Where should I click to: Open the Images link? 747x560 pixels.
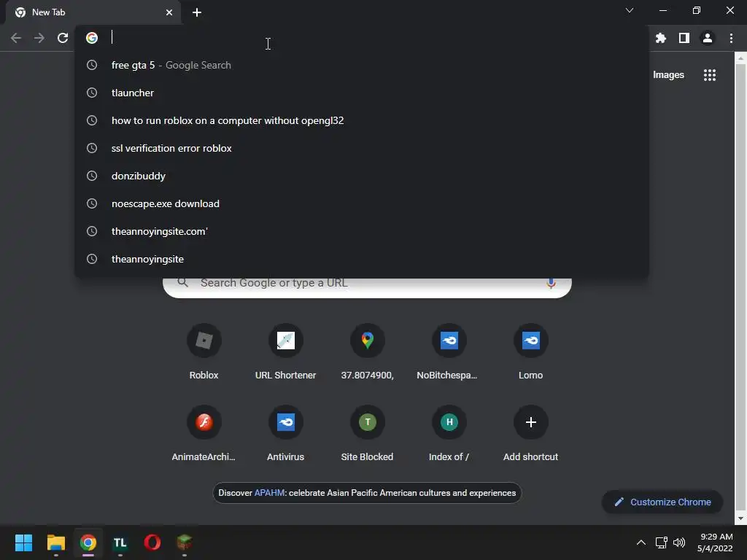668,75
